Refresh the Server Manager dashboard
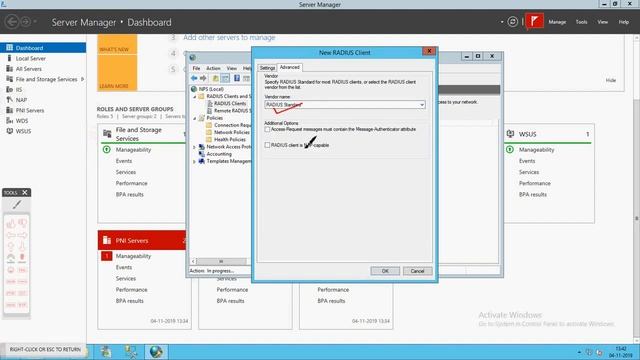This screenshot has width=640, height=360. (x=513, y=22)
